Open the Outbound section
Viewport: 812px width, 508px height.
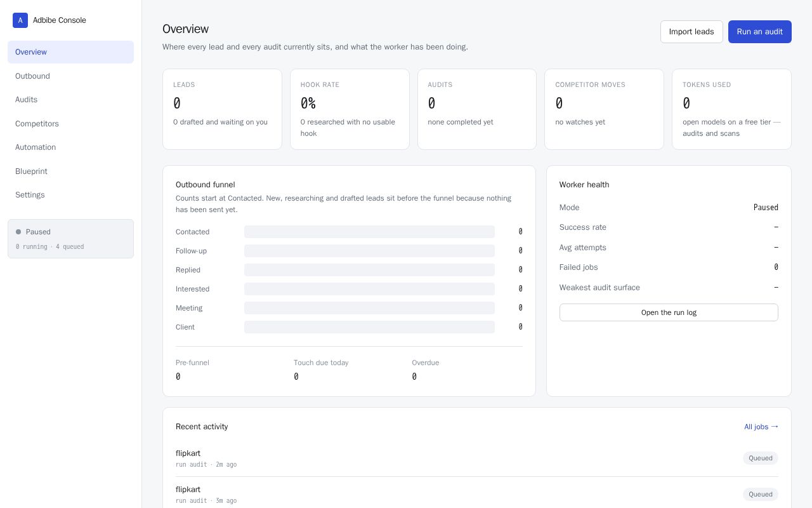[x=70, y=76]
